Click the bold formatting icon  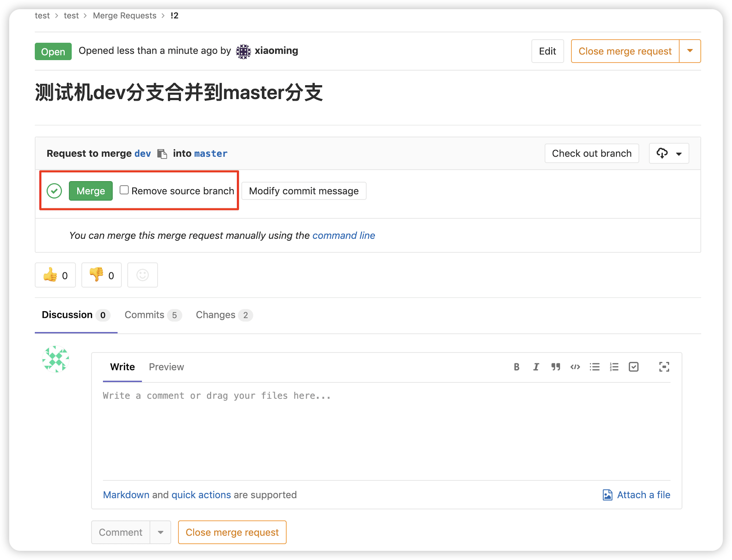[516, 367]
